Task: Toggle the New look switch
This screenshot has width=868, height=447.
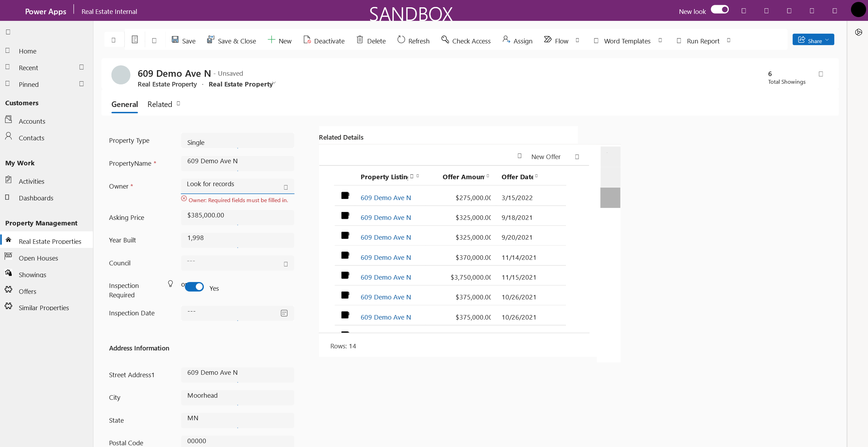Action: pos(720,10)
